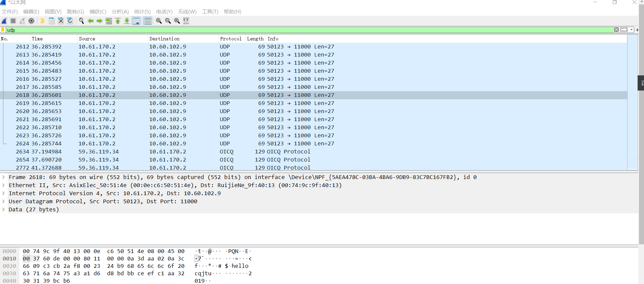Image resolution: width=644 pixels, height=284 pixels.
Task: Open the 编辑(E) menu
Action: click(x=31, y=12)
